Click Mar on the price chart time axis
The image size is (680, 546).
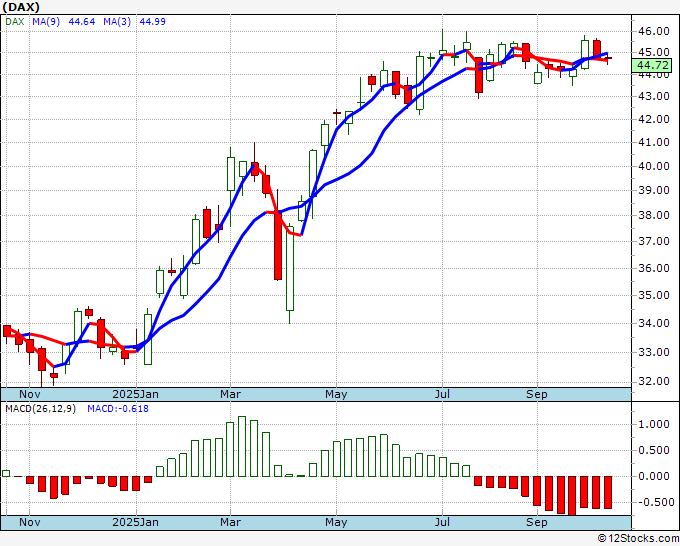[230, 394]
